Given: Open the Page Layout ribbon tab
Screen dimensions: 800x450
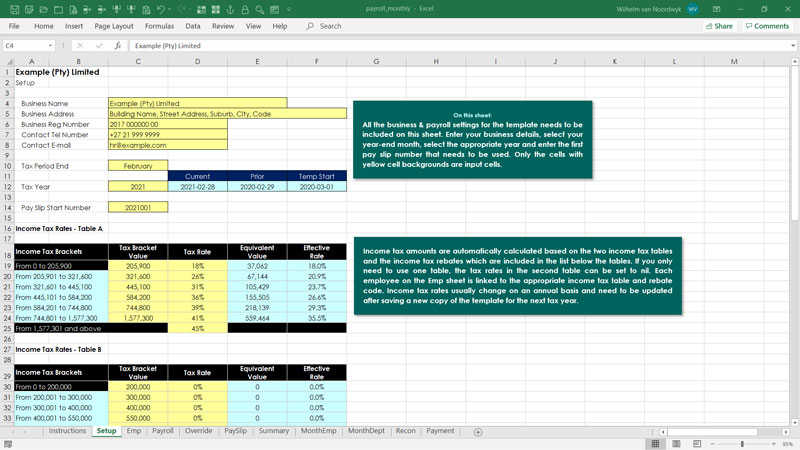Looking at the screenshot, I should tap(113, 26).
